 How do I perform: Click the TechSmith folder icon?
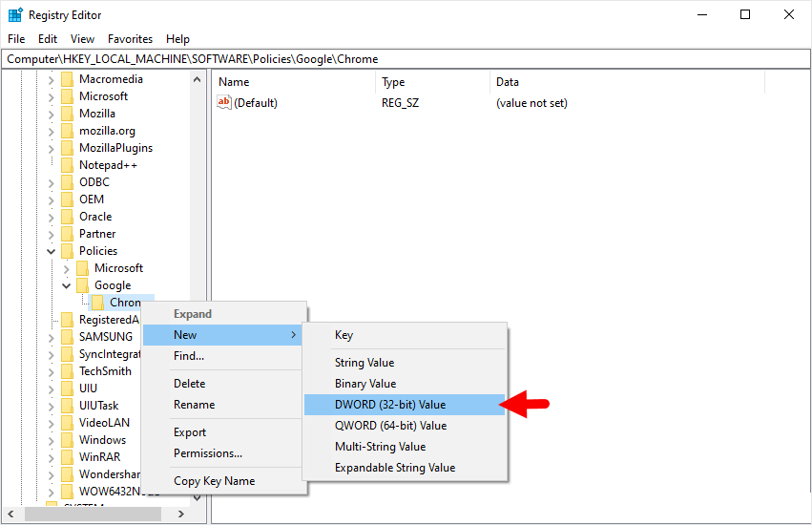click(x=68, y=371)
